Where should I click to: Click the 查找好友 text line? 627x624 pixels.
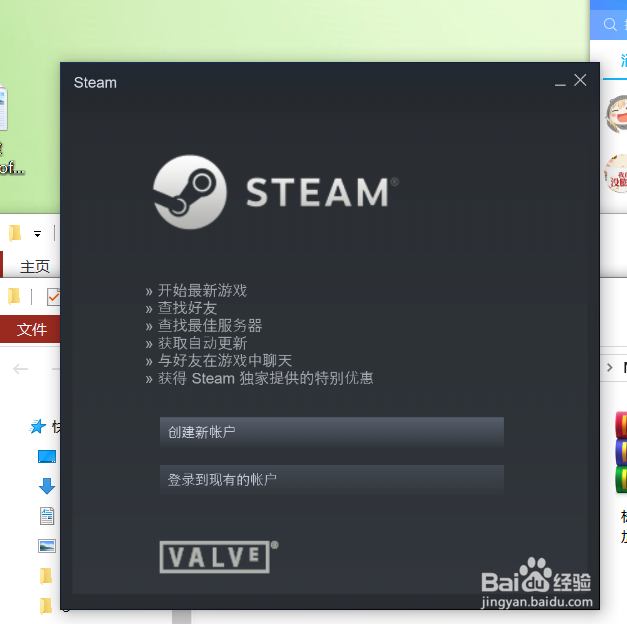[x=187, y=308]
